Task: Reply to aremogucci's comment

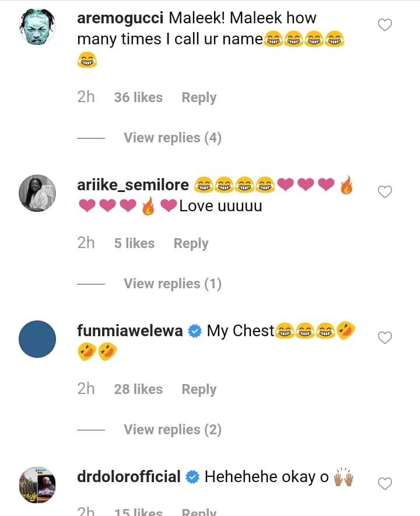Action: click(199, 97)
